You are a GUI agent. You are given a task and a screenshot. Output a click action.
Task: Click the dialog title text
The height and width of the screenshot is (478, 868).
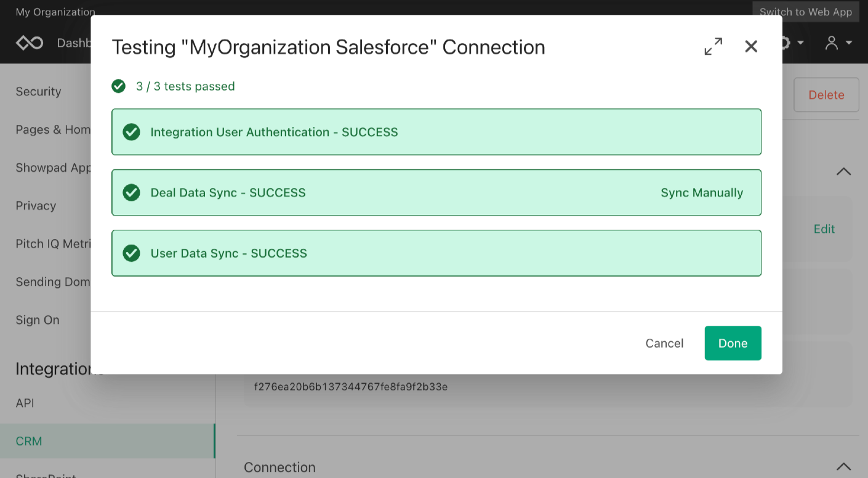point(328,47)
